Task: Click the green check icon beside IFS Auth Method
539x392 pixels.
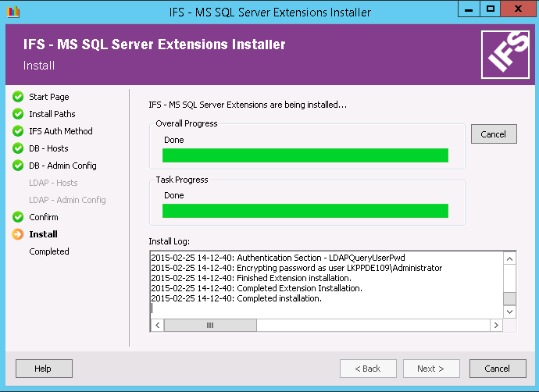Action: 18,131
